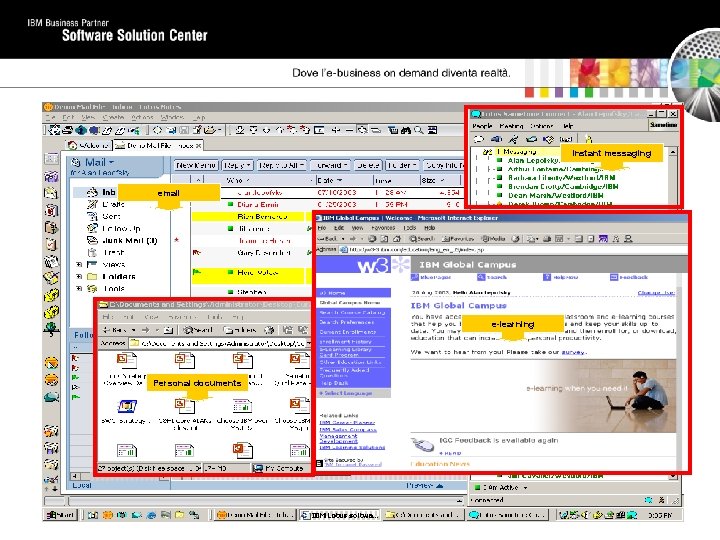Expand the Views tree node

[79, 264]
